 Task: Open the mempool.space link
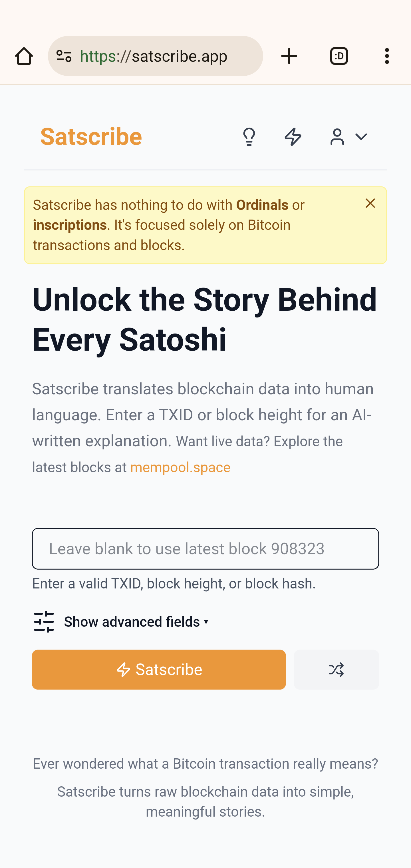click(180, 467)
